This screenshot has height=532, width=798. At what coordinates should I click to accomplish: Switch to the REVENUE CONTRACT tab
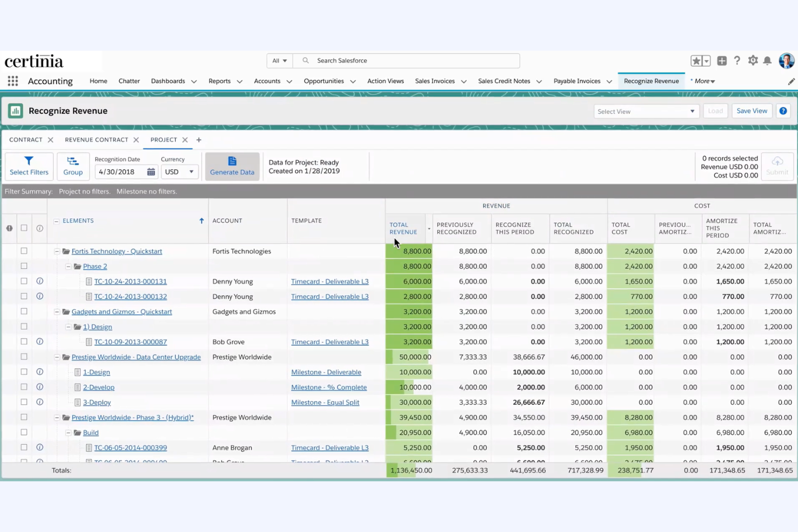(x=96, y=140)
